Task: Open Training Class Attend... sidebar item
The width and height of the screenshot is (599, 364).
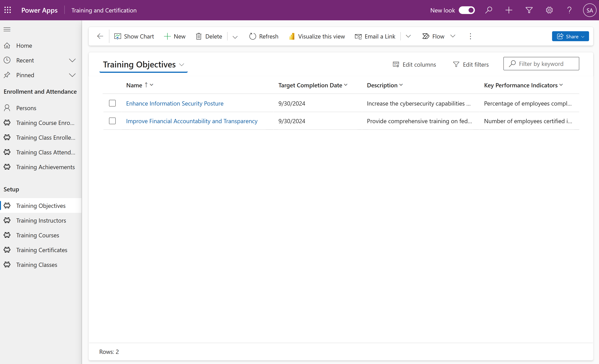Action: pos(41,152)
